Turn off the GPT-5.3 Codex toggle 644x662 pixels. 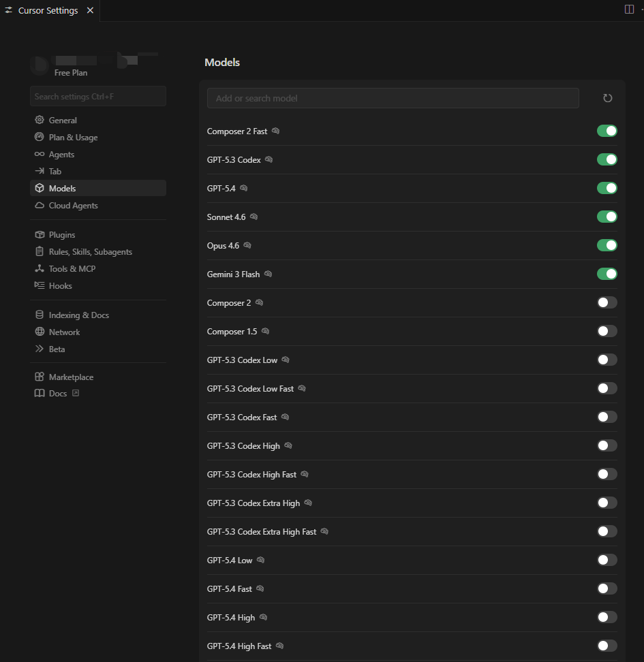click(x=607, y=159)
